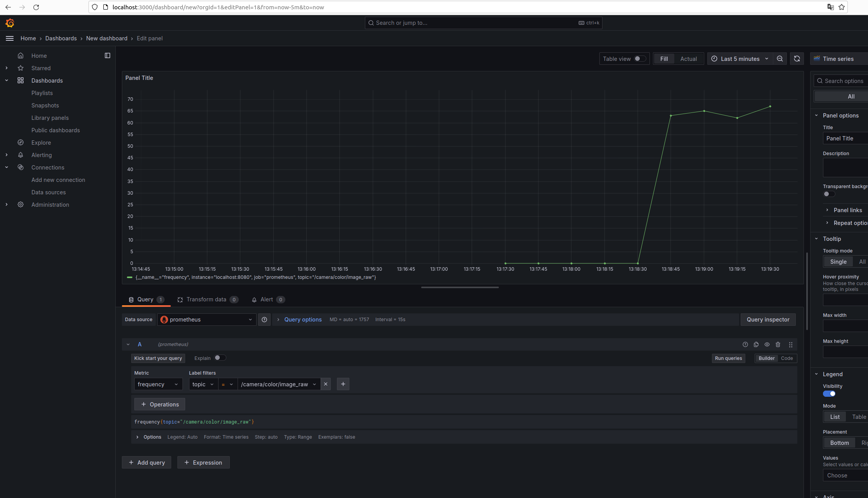Screen dimensions: 868x498
Task: Hide query A using eye icon
Action: pos(767,344)
